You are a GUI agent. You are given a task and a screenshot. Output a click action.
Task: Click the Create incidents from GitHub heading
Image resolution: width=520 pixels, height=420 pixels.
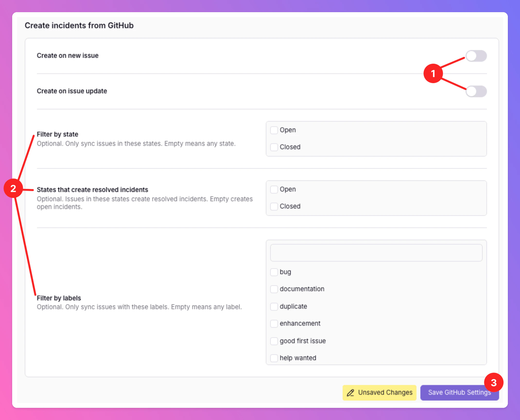79,26
